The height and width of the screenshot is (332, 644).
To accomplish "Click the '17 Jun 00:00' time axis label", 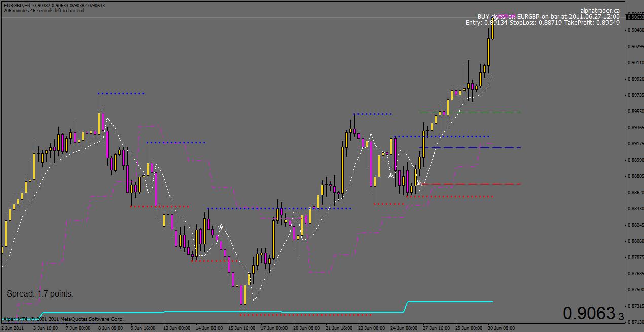I will [274, 328].
